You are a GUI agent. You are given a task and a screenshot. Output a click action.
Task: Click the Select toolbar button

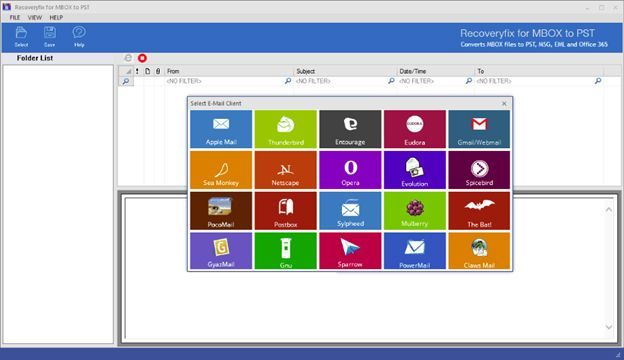pos(21,37)
